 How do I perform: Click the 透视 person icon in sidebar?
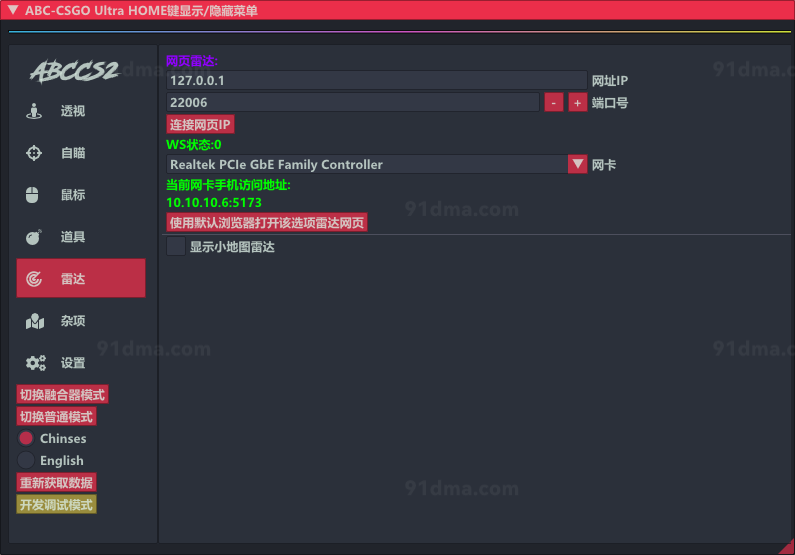(34, 111)
